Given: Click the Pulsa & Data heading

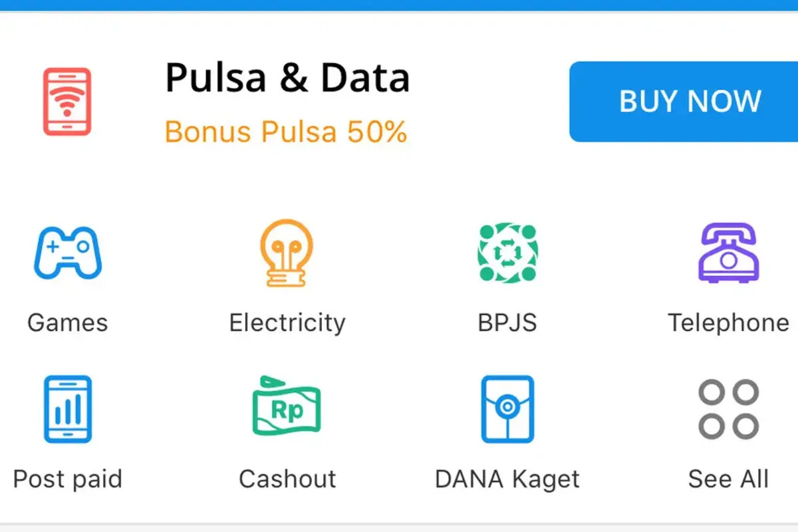Looking at the screenshot, I should click(287, 78).
